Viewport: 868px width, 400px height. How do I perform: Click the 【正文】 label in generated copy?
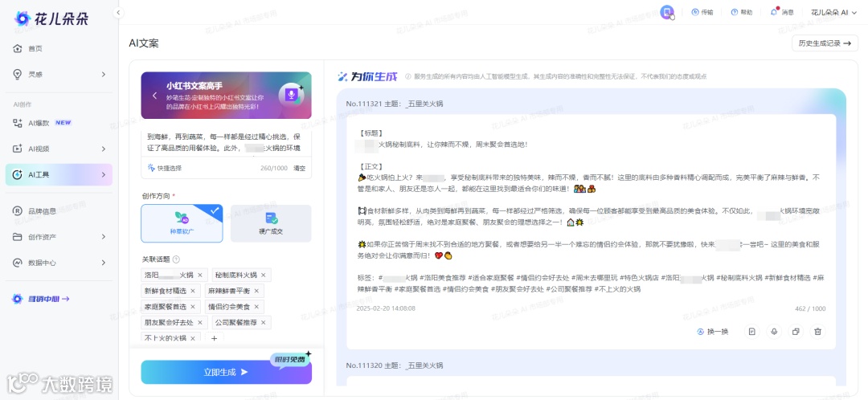[371, 166]
